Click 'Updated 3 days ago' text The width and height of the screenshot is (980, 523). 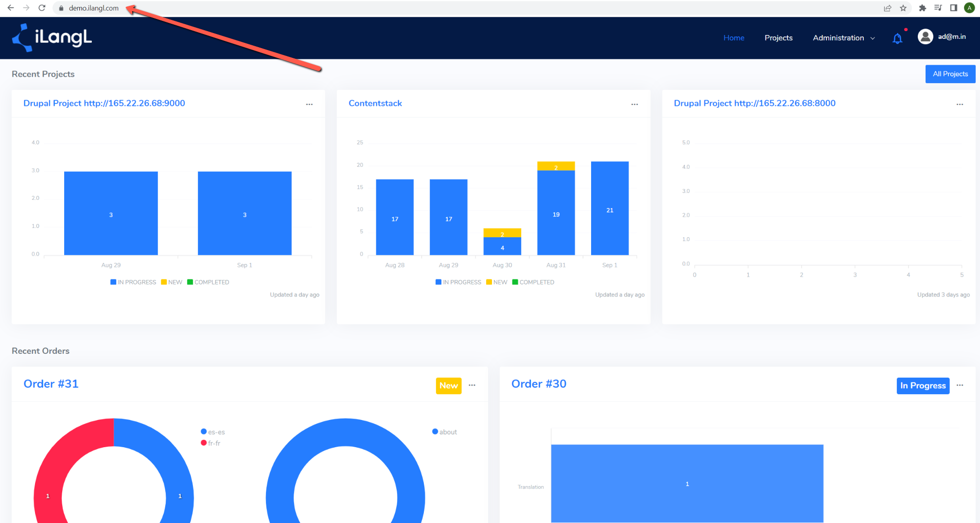[943, 295]
